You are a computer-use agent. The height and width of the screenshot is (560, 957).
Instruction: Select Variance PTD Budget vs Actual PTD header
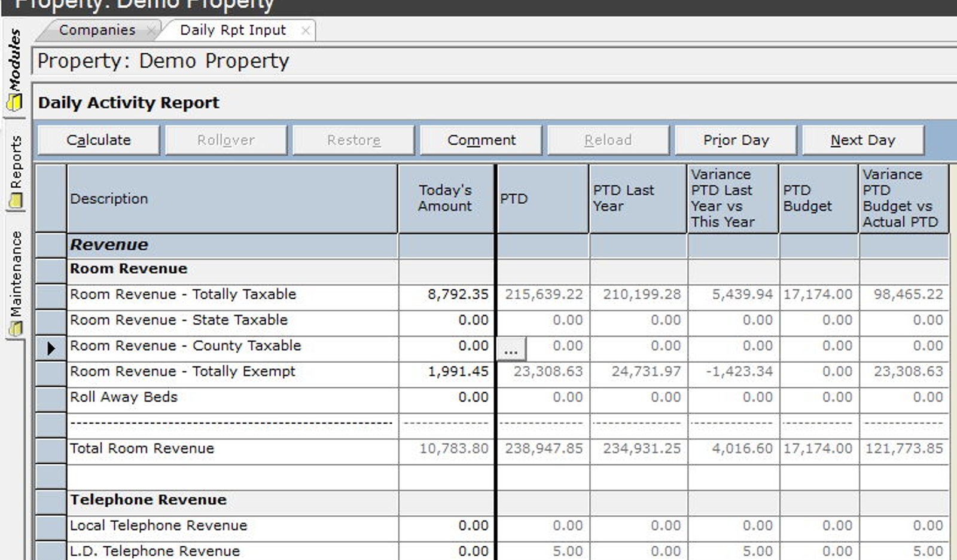(903, 199)
